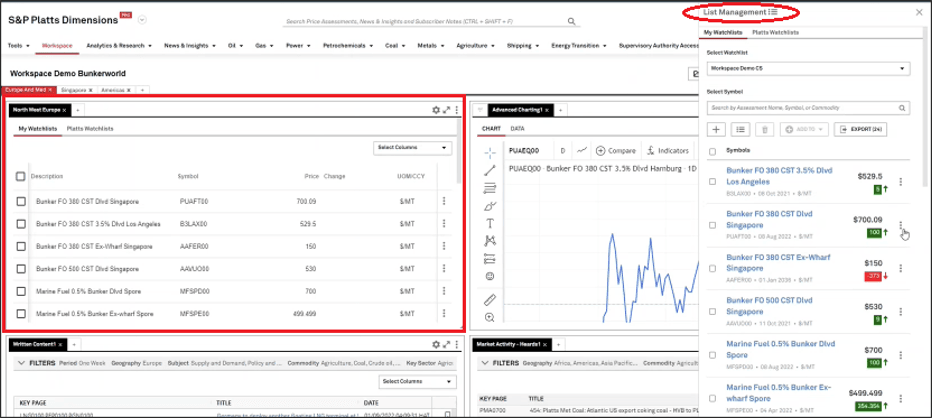Switch to Platts Watchlists tab in List Management

pos(775,32)
